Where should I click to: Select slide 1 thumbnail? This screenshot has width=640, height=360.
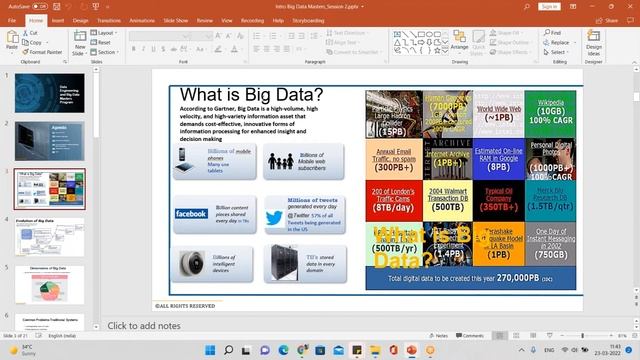[50, 93]
